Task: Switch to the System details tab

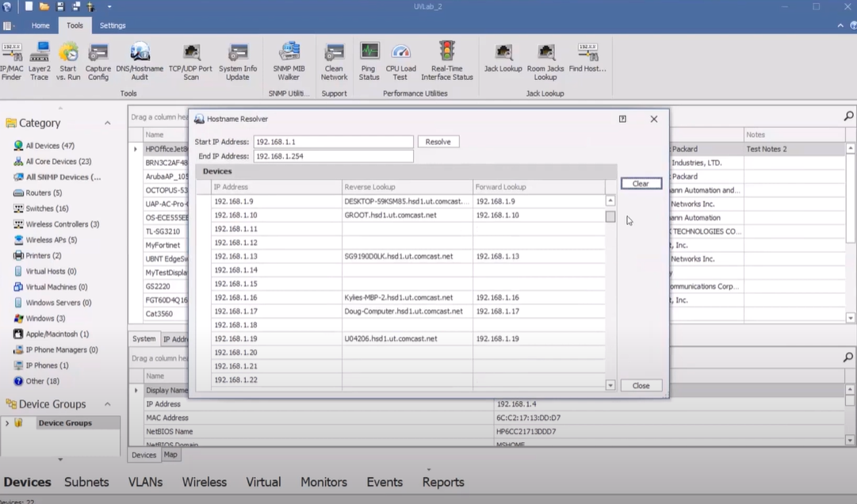Action: (143, 338)
